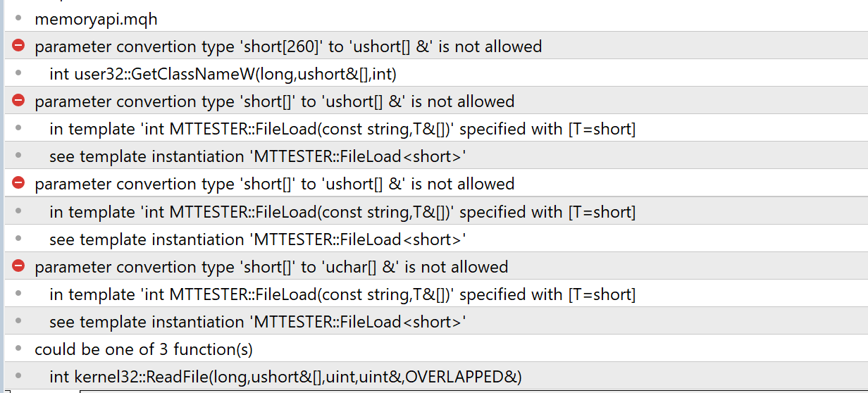Select the 'short[260]' to 'ushort[] &' error message

pyautogui.click(x=288, y=46)
